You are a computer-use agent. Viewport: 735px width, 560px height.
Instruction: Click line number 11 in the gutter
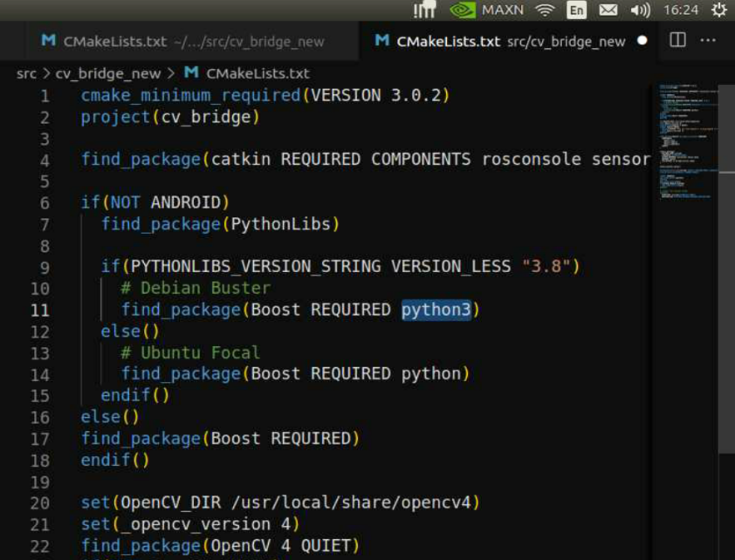coord(40,311)
